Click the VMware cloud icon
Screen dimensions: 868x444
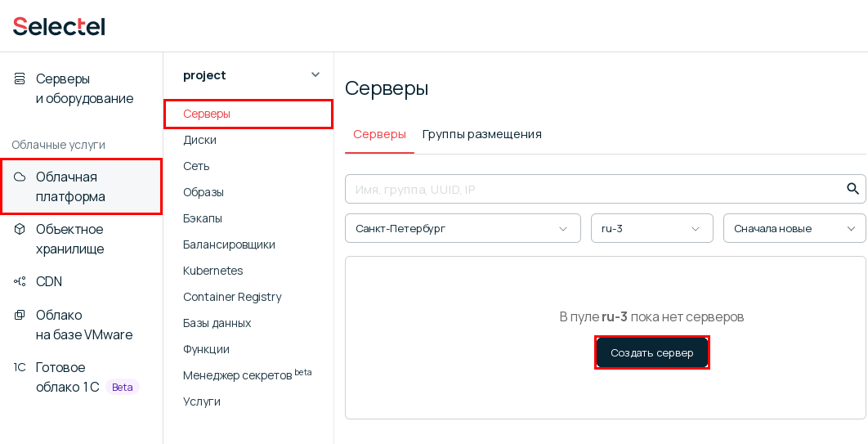click(20, 315)
